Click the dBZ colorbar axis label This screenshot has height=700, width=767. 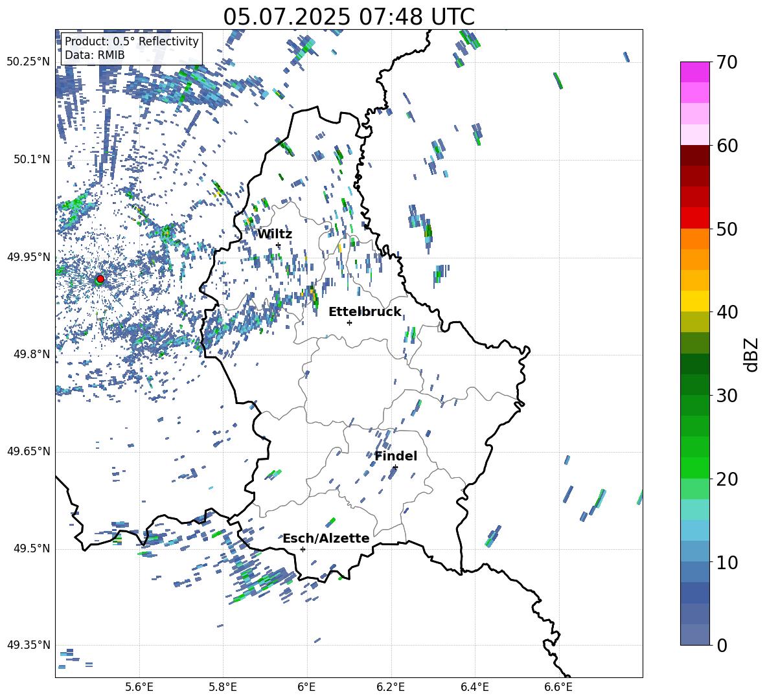752,354
